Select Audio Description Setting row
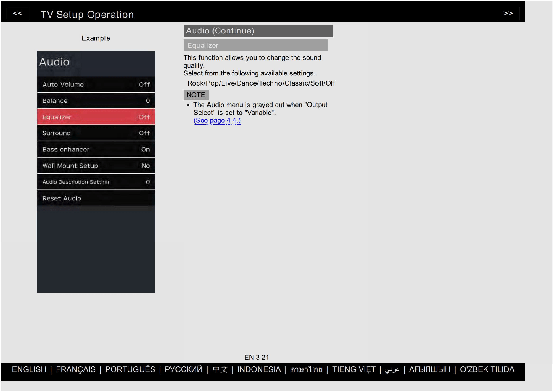 tap(96, 182)
